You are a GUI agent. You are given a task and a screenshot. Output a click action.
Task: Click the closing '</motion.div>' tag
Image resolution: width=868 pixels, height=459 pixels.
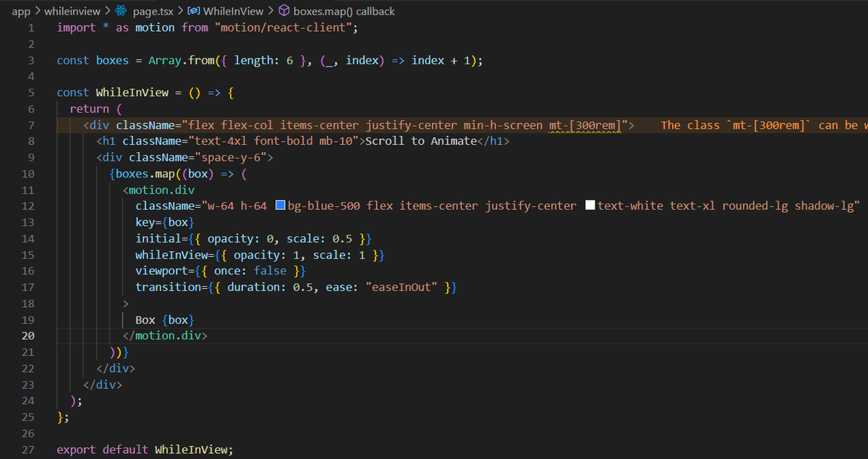click(165, 336)
